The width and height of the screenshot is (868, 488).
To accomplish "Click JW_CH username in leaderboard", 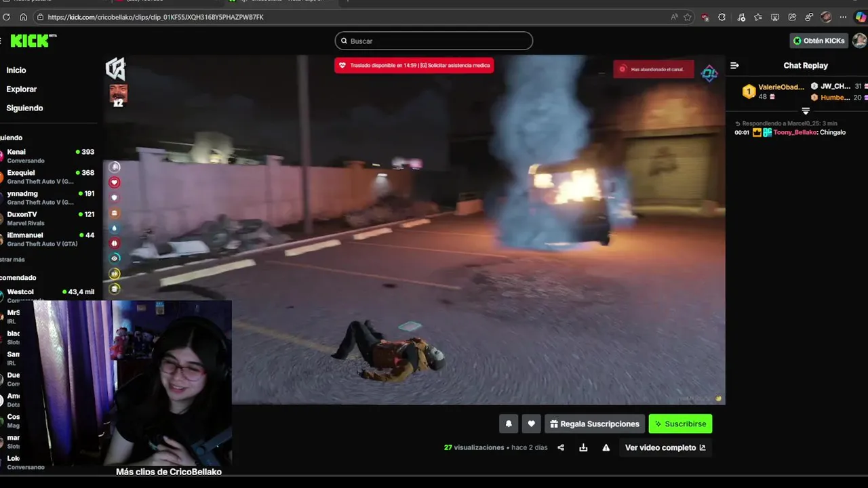I will (835, 86).
